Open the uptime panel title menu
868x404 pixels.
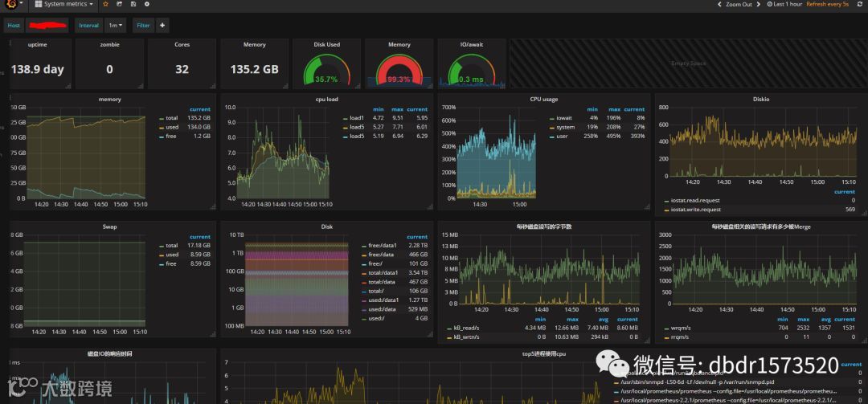click(37, 45)
